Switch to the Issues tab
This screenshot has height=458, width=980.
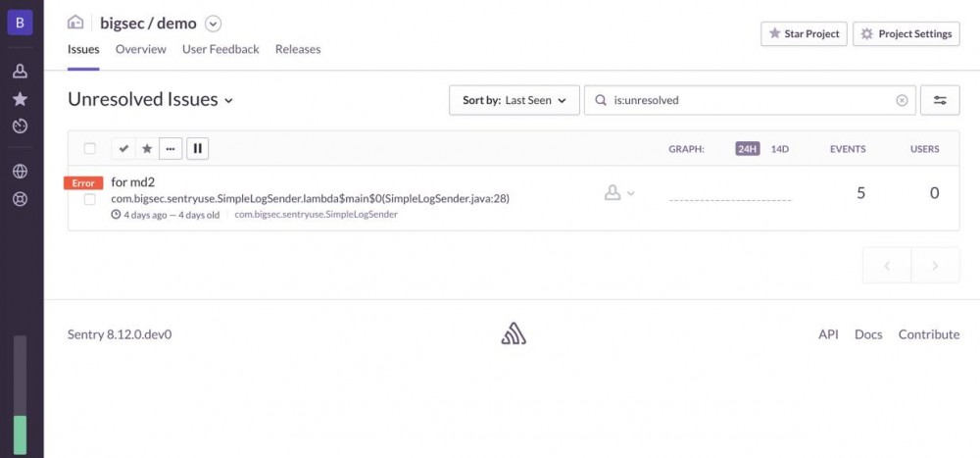pyautogui.click(x=83, y=49)
